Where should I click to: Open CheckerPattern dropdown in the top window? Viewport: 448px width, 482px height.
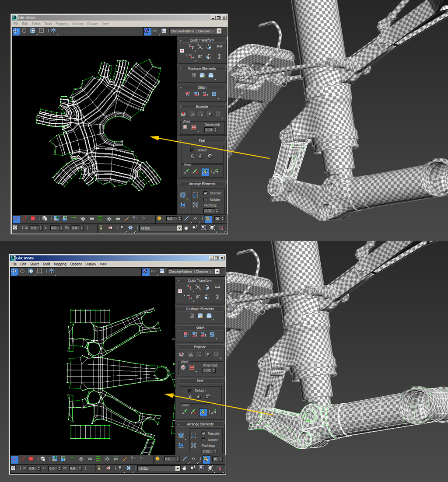(219, 31)
